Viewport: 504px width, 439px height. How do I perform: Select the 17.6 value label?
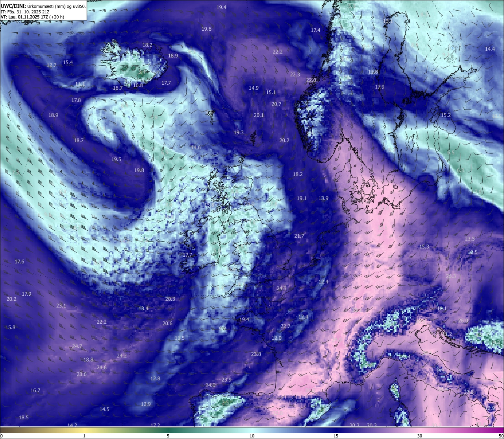(x=19, y=261)
